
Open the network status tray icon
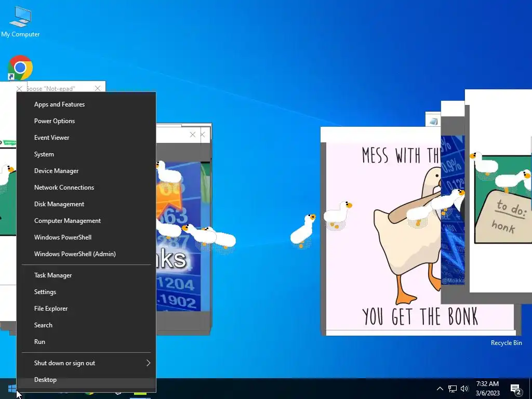tap(453, 389)
